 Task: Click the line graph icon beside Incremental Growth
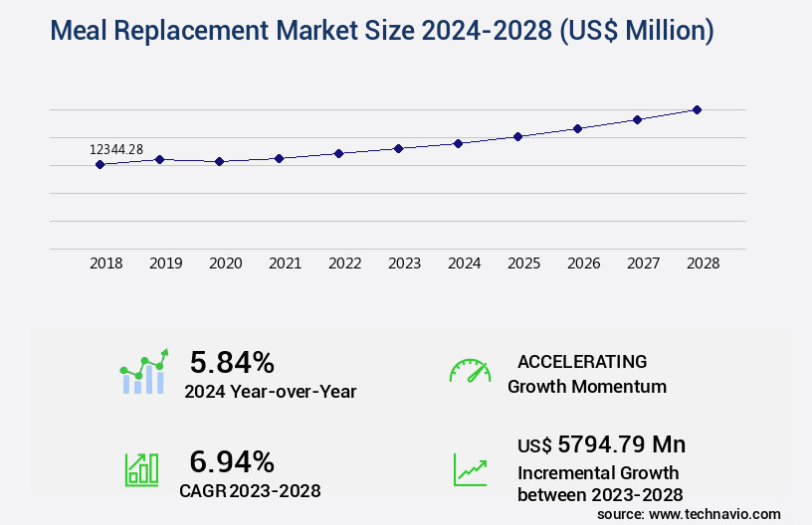[470, 469]
